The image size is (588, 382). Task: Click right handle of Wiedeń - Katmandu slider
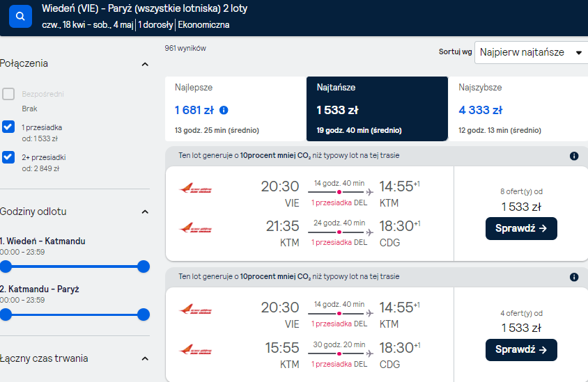[144, 266]
